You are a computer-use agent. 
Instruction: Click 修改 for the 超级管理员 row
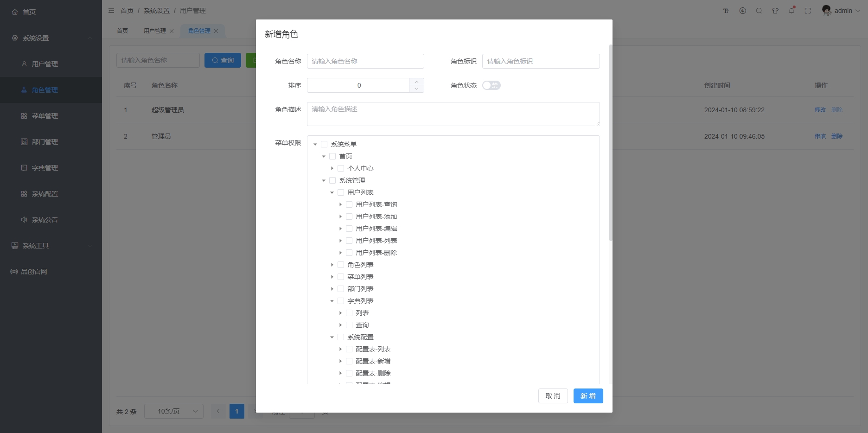tap(820, 110)
